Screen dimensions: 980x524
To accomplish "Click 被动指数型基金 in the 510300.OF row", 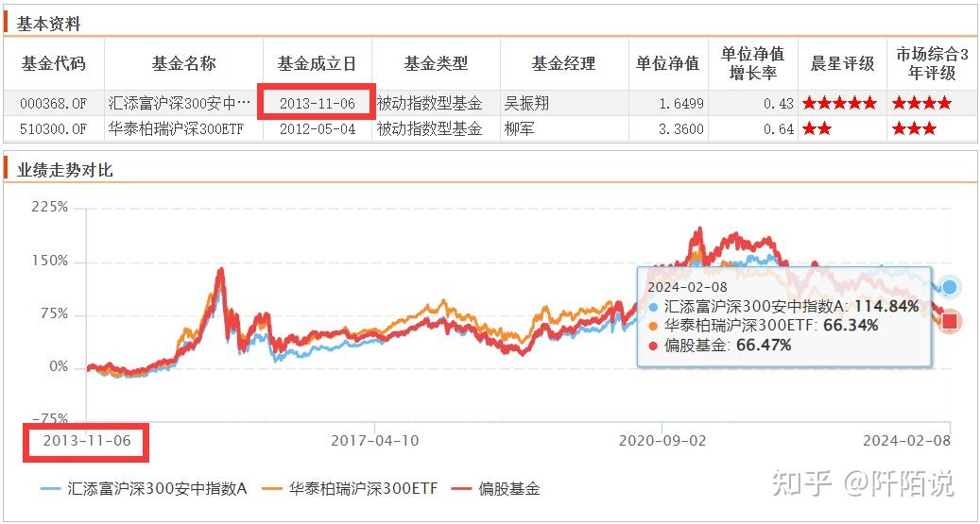I will point(429,129).
